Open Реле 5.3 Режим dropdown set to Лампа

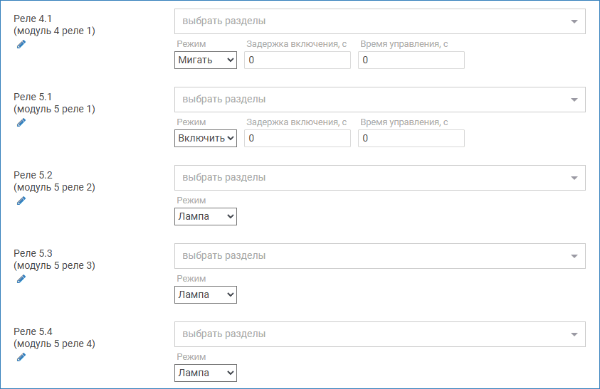[x=205, y=295]
